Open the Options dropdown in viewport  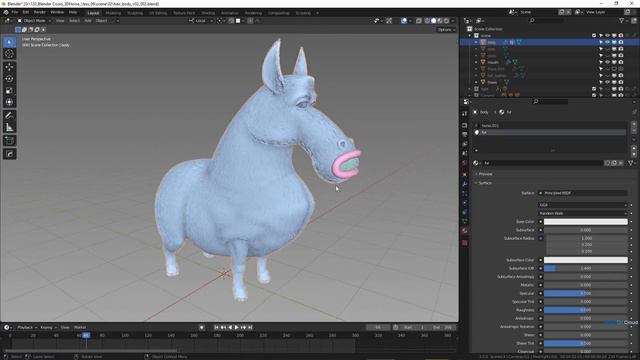[x=446, y=29]
